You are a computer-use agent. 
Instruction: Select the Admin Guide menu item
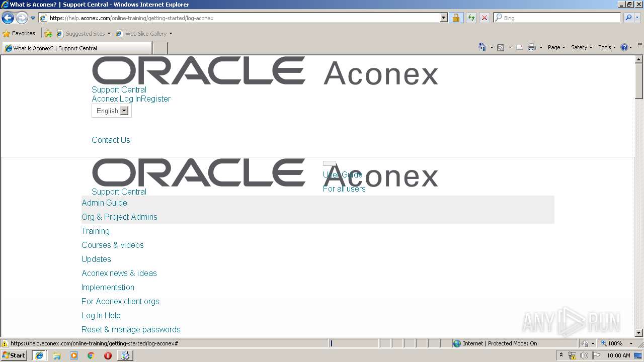point(104,203)
